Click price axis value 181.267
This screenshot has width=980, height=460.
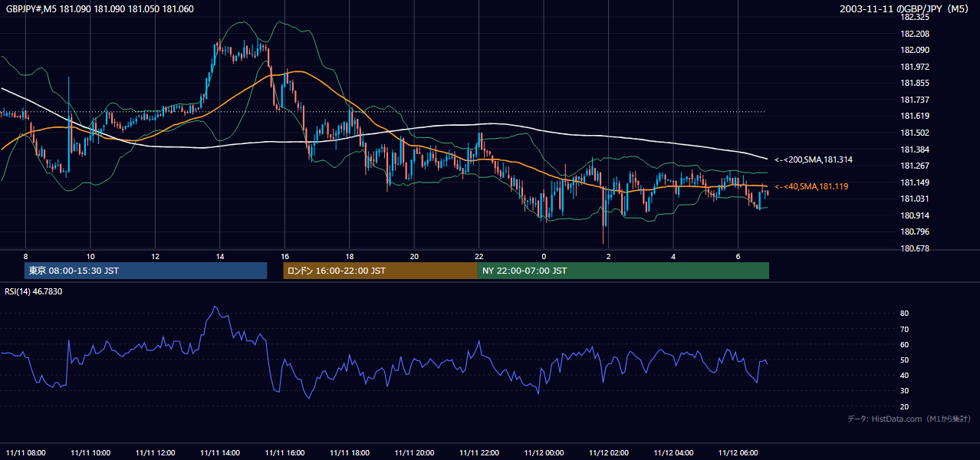(915, 166)
